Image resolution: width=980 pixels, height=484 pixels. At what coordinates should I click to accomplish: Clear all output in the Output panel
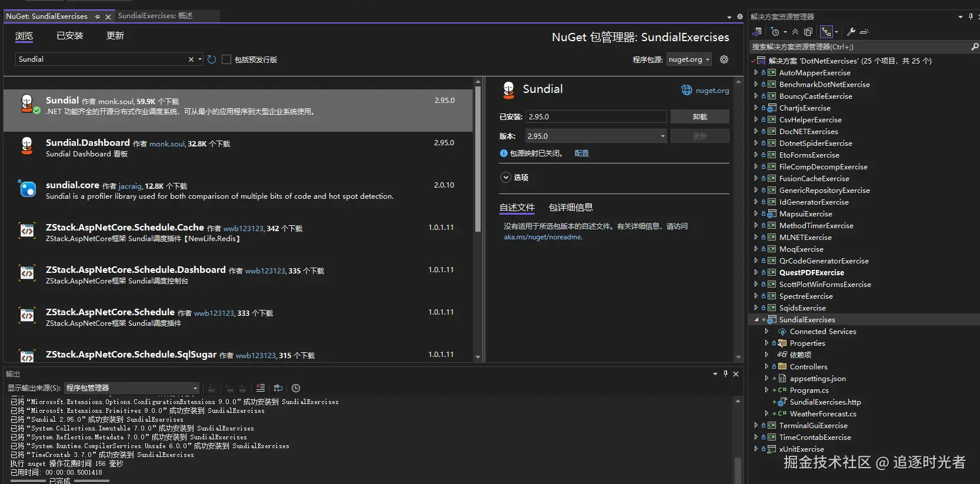point(261,388)
